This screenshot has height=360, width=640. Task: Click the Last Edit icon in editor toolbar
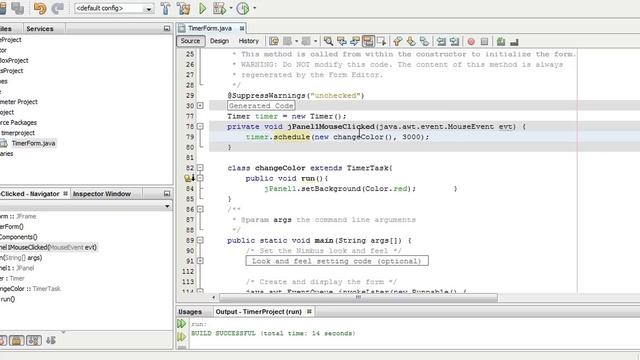274,41
